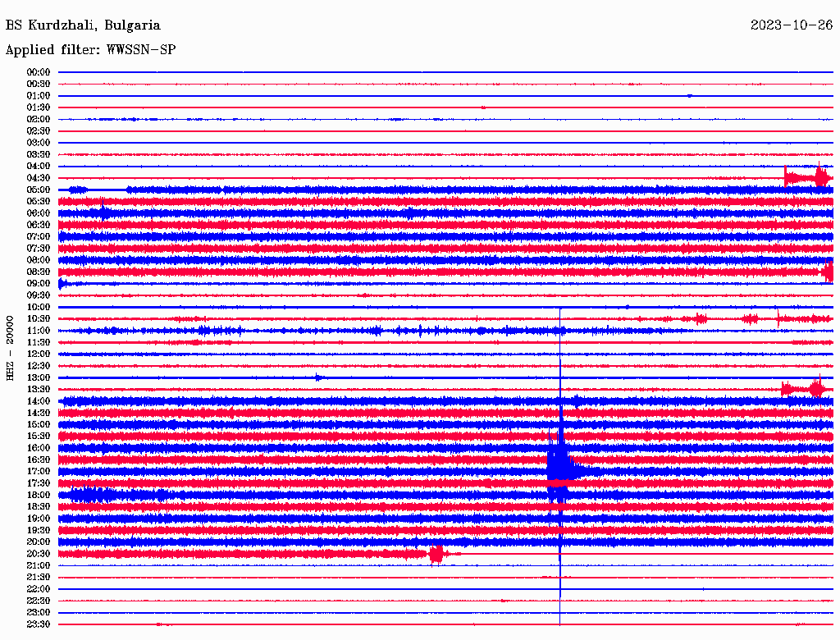Click the 18:30 time label
The height and width of the screenshot is (640, 840).
tap(38, 506)
